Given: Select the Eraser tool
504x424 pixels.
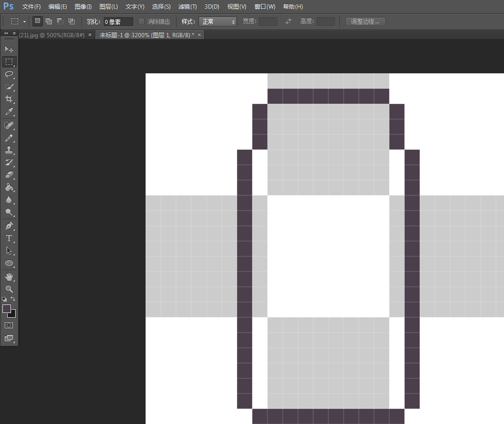Looking at the screenshot, I should [x=9, y=175].
